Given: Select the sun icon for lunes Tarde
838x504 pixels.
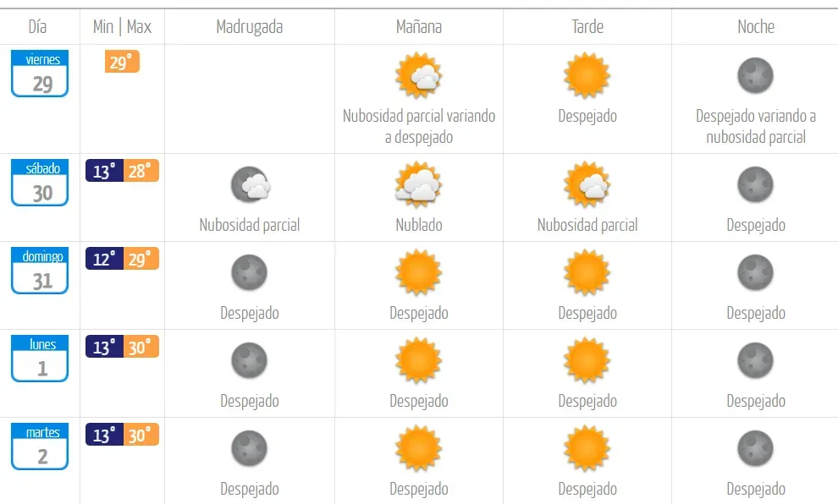Looking at the screenshot, I should 587,361.
